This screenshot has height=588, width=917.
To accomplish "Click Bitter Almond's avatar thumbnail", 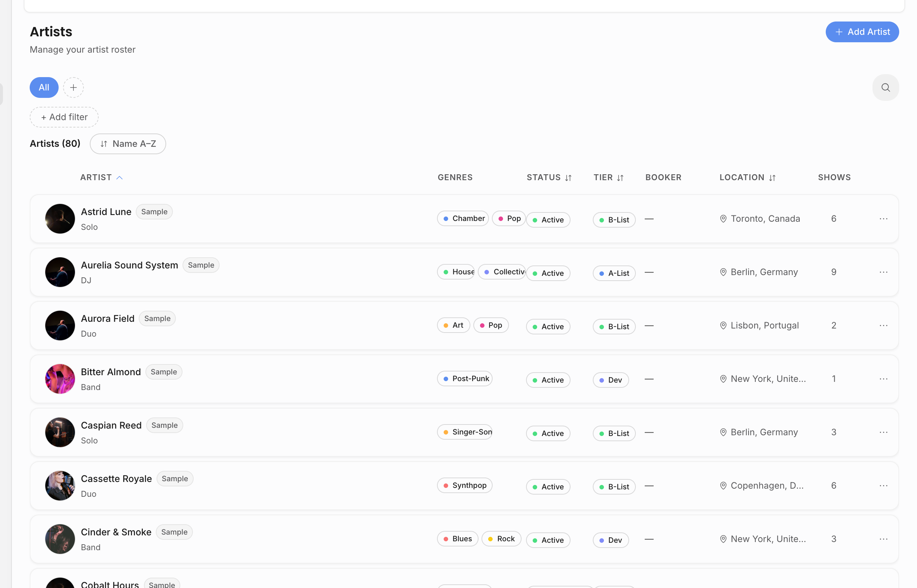I will [60, 379].
